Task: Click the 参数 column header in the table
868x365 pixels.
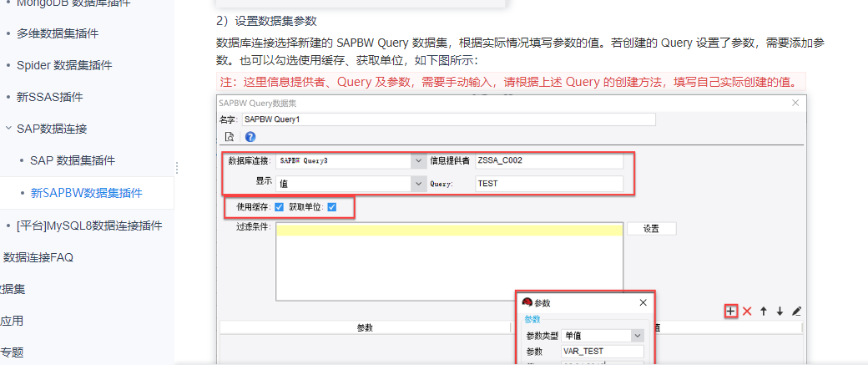Action: coord(365,327)
